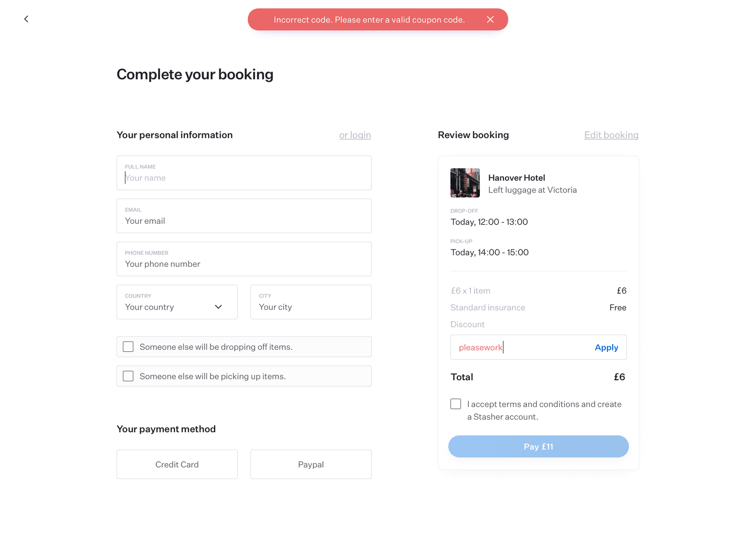The image size is (756, 542).
Task: Tick someone else picking up items
Action: coord(128,376)
